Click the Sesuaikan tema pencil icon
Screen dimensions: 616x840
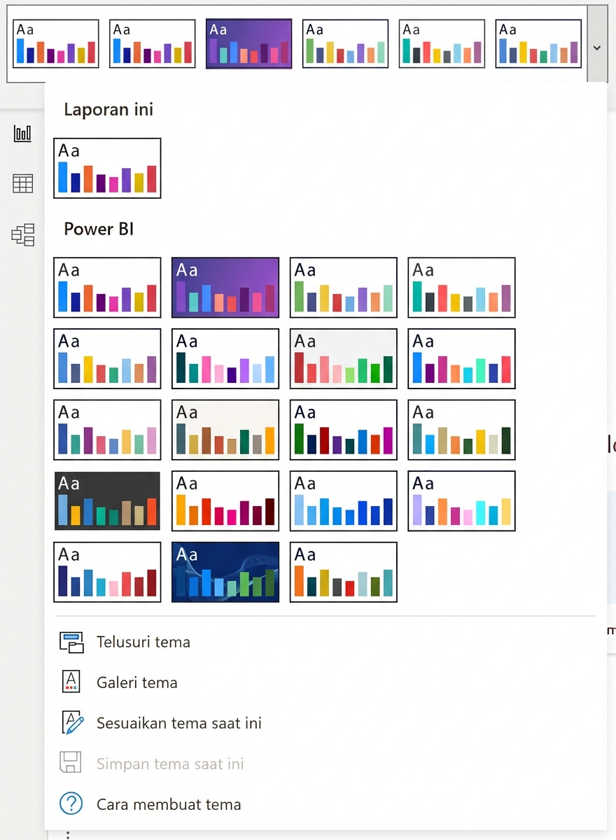[x=71, y=722]
